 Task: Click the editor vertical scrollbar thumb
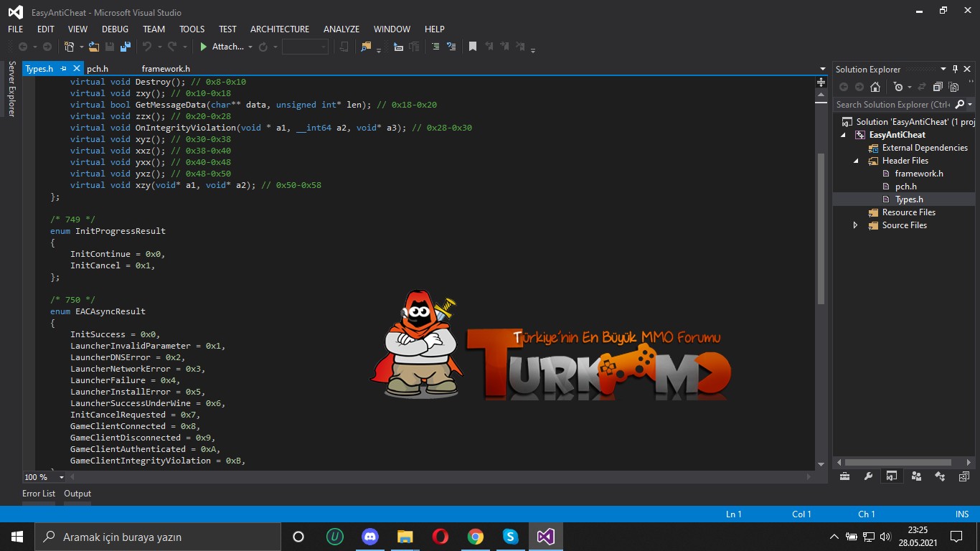821,229
